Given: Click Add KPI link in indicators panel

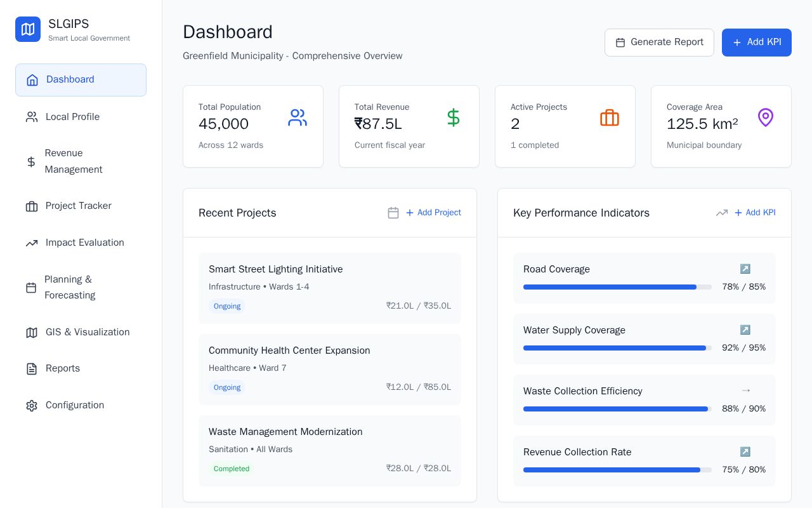Looking at the screenshot, I should [x=754, y=213].
